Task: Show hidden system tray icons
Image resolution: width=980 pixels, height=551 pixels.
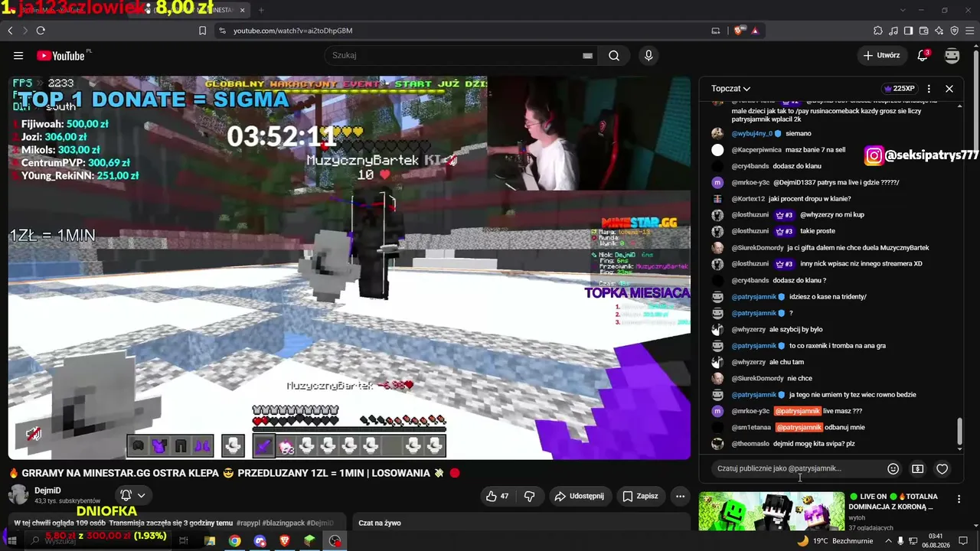Action: pyautogui.click(x=889, y=541)
